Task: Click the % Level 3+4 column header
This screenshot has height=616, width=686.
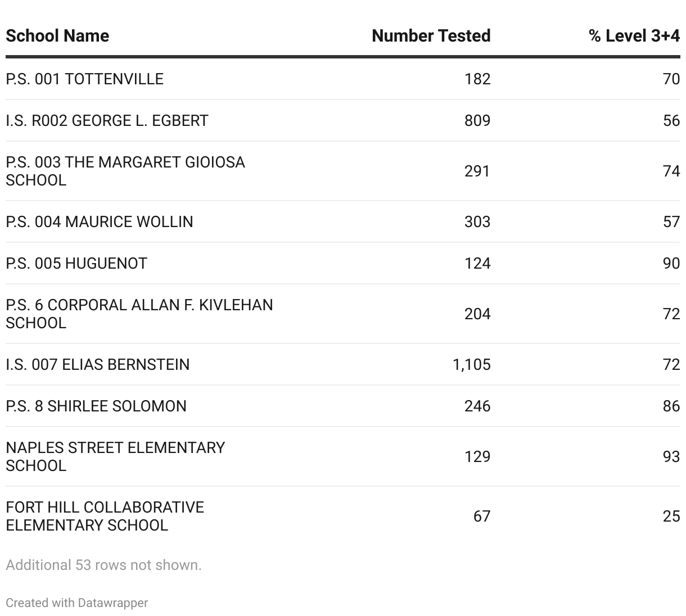Action: 634,36
